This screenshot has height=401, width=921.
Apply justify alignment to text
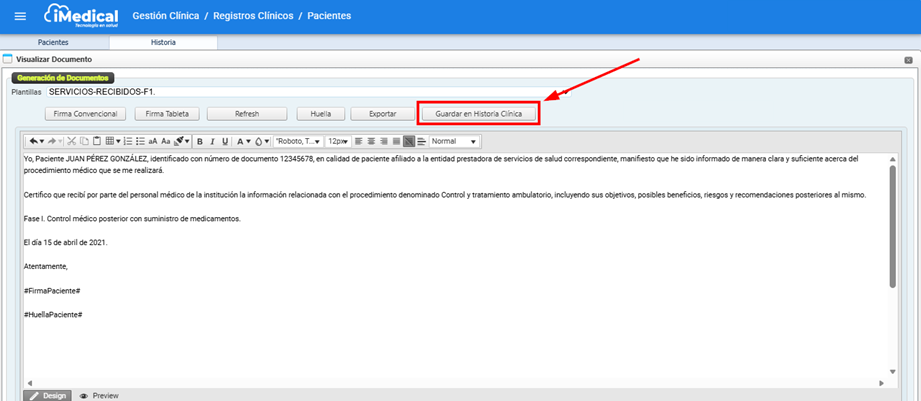pos(397,141)
